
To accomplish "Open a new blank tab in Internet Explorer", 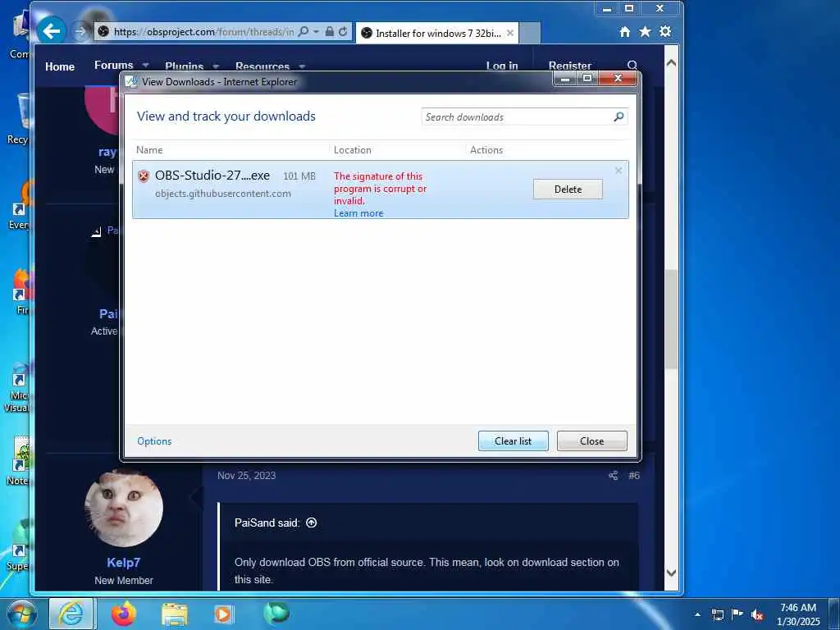I will point(530,33).
